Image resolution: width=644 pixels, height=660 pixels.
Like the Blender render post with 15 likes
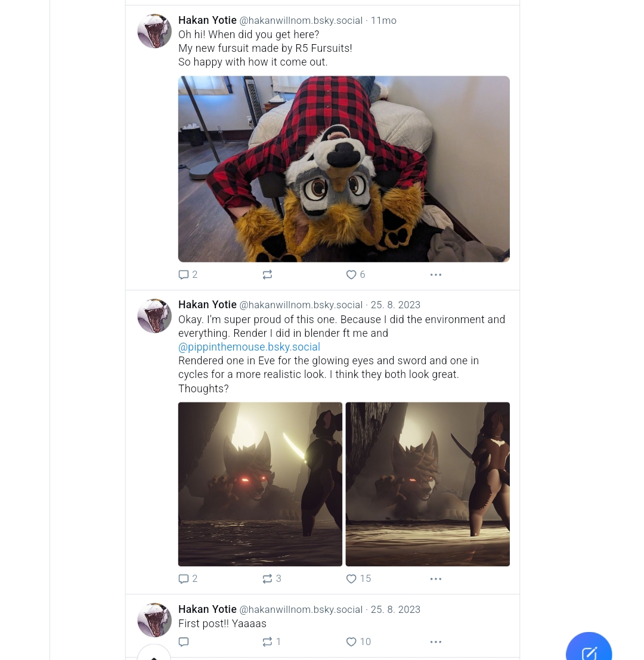tap(358, 579)
